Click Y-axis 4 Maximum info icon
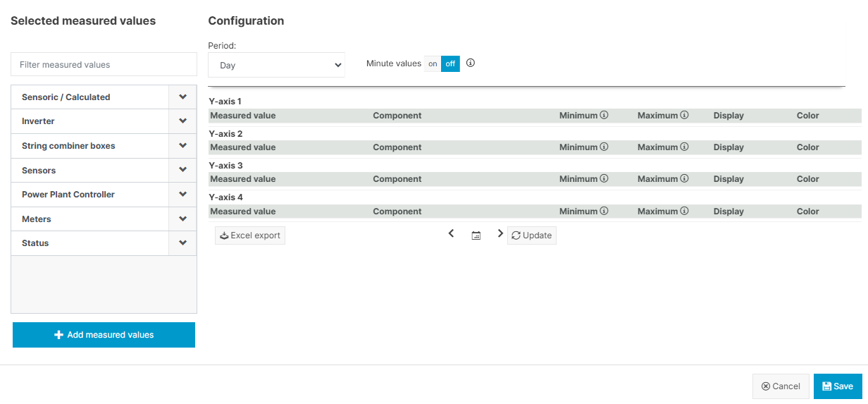 684,212
